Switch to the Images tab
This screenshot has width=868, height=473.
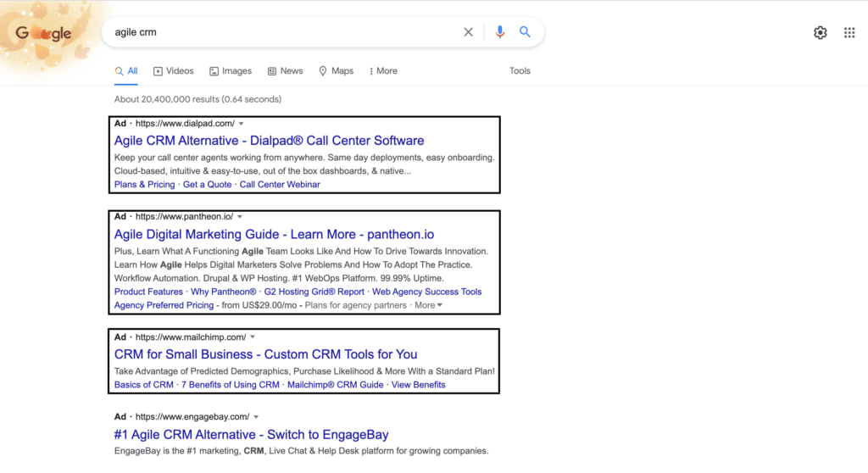click(x=231, y=71)
